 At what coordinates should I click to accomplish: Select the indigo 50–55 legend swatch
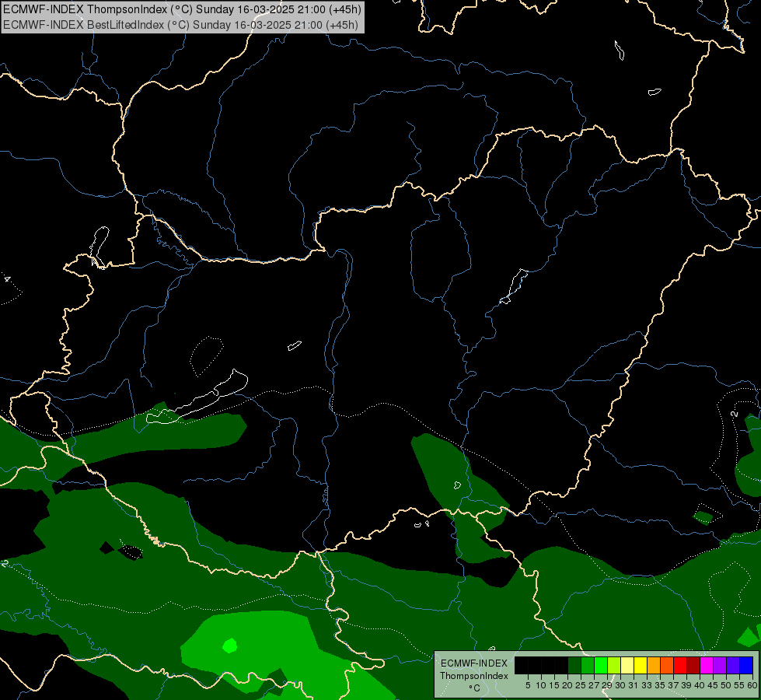732,666
